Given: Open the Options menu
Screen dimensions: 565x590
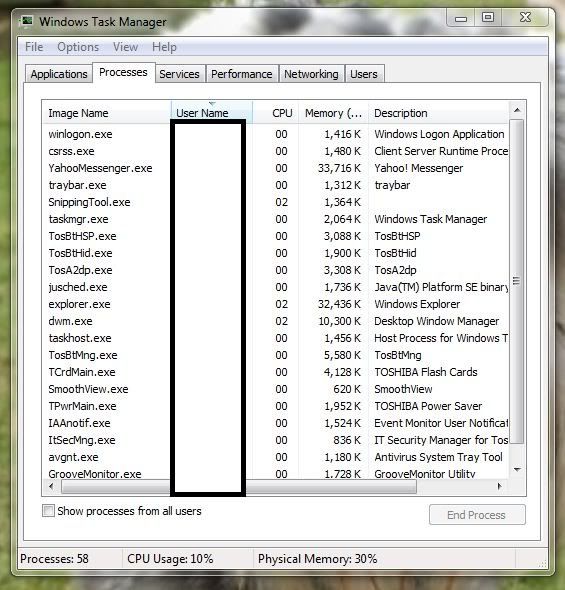Looking at the screenshot, I should click(78, 47).
